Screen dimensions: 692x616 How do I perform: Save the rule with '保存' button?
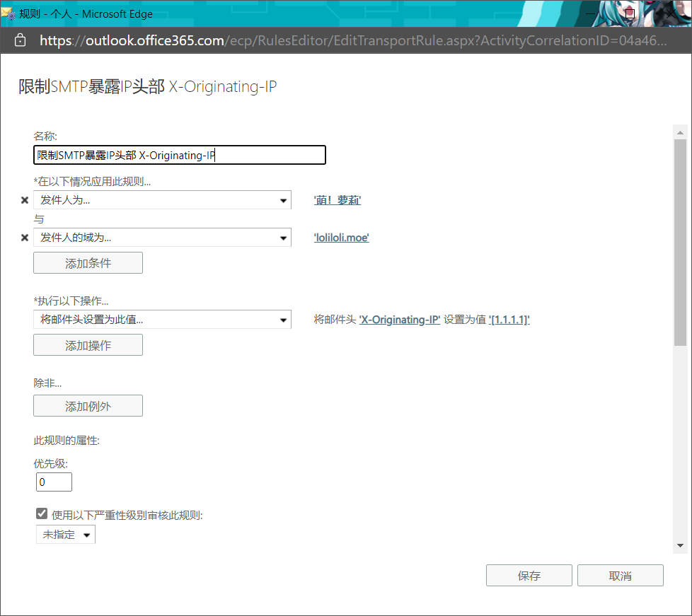tap(529, 576)
